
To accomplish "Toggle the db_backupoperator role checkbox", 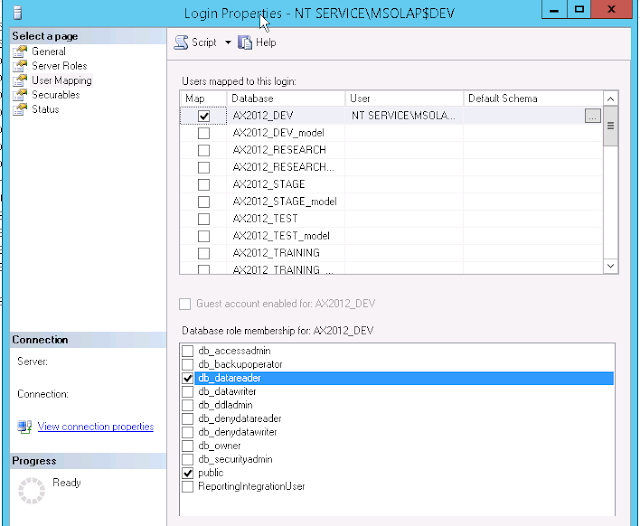I will [x=188, y=364].
